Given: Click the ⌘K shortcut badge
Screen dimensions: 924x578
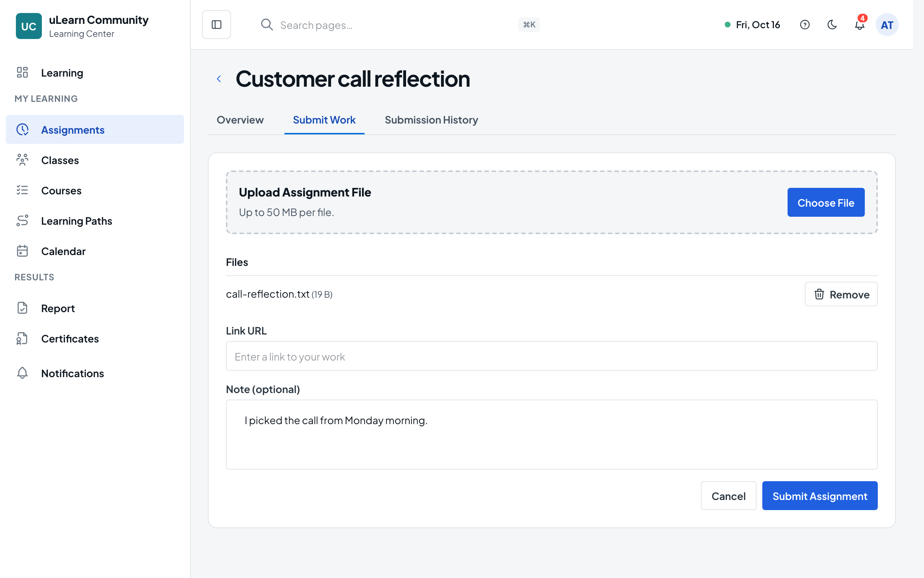Looking at the screenshot, I should pos(529,25).
